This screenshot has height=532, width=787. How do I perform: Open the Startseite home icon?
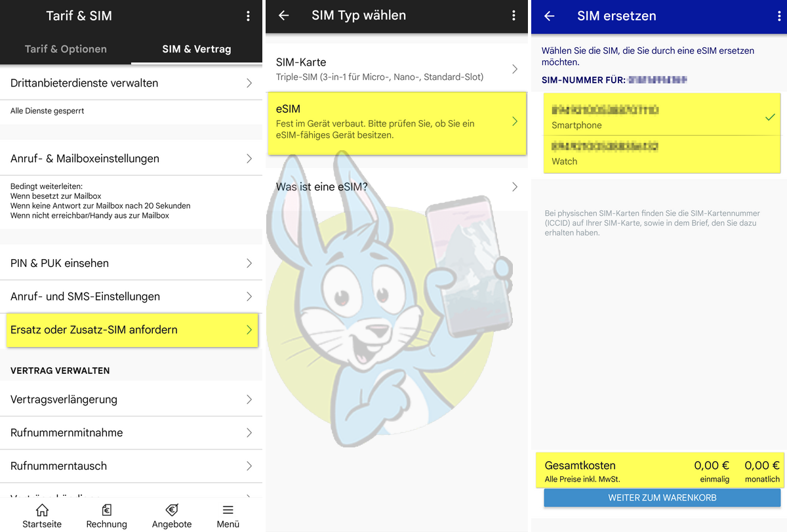click(x=42, y=510)
